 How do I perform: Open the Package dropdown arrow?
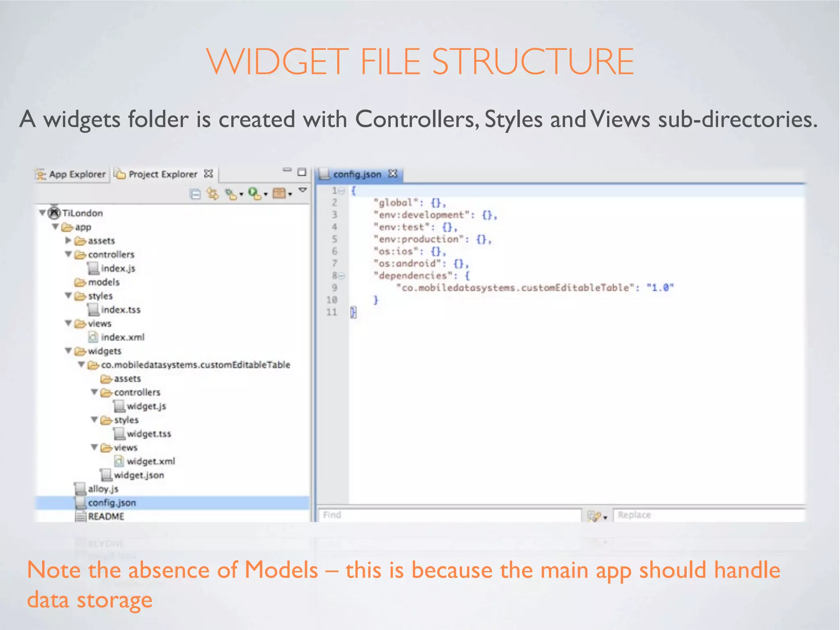(290, 194)
